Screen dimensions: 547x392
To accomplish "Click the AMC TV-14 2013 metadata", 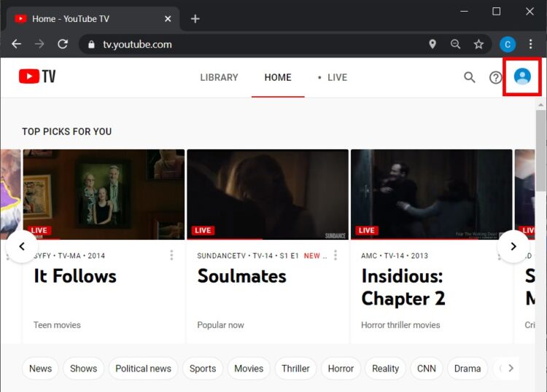I will point(395,256).
